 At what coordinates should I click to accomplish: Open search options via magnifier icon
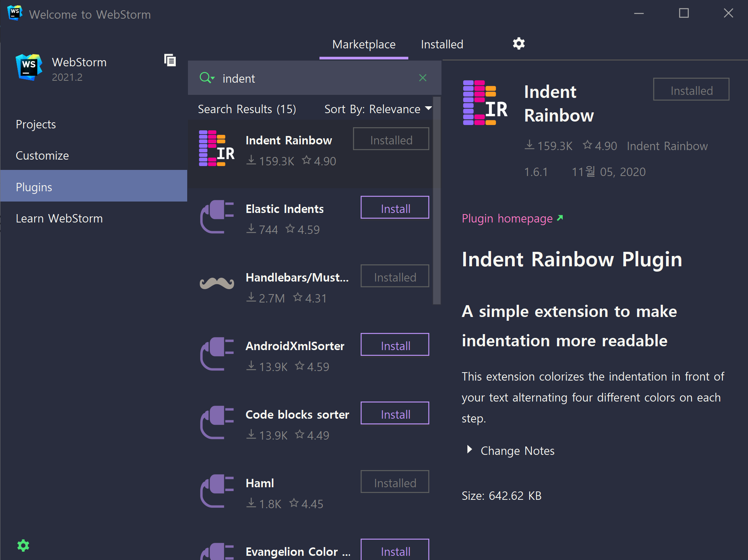207,78
